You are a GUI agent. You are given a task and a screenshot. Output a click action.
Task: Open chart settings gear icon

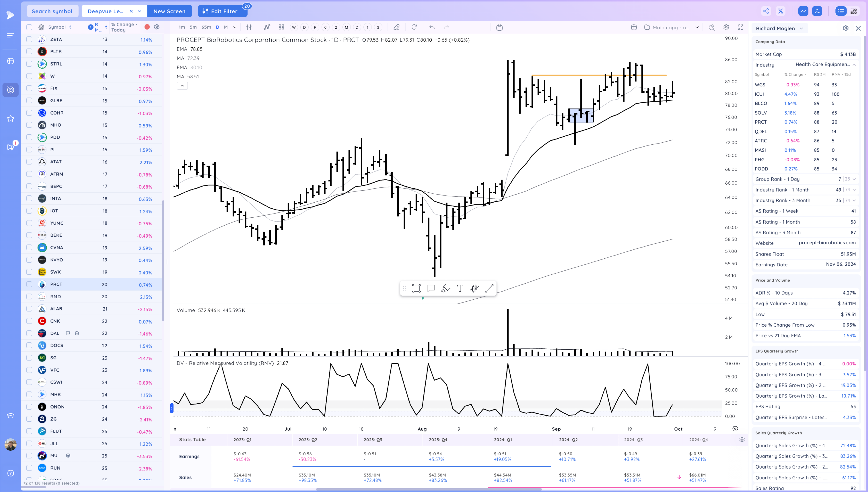pyautogui.click(x=726, y=27)
